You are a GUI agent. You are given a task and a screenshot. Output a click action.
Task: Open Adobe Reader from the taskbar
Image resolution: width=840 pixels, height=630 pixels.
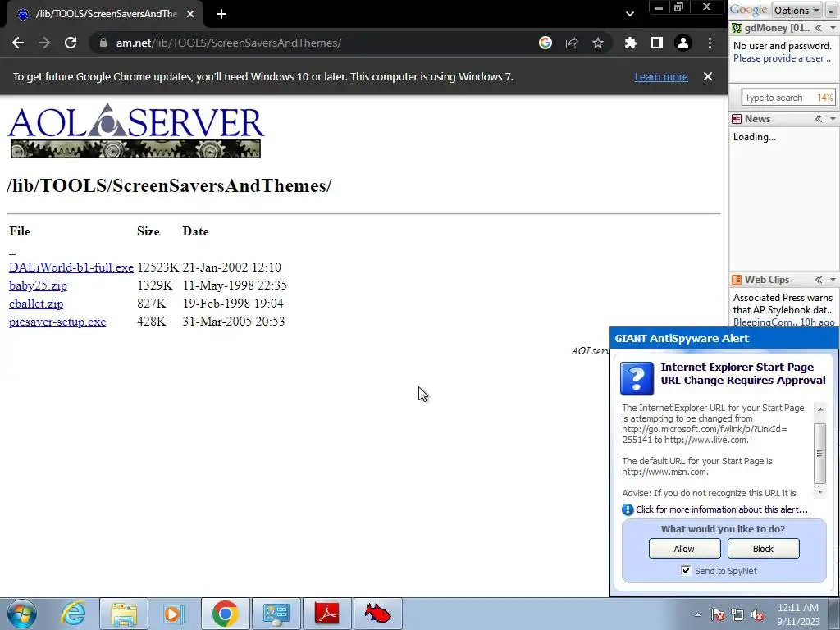tap(327, 614)
